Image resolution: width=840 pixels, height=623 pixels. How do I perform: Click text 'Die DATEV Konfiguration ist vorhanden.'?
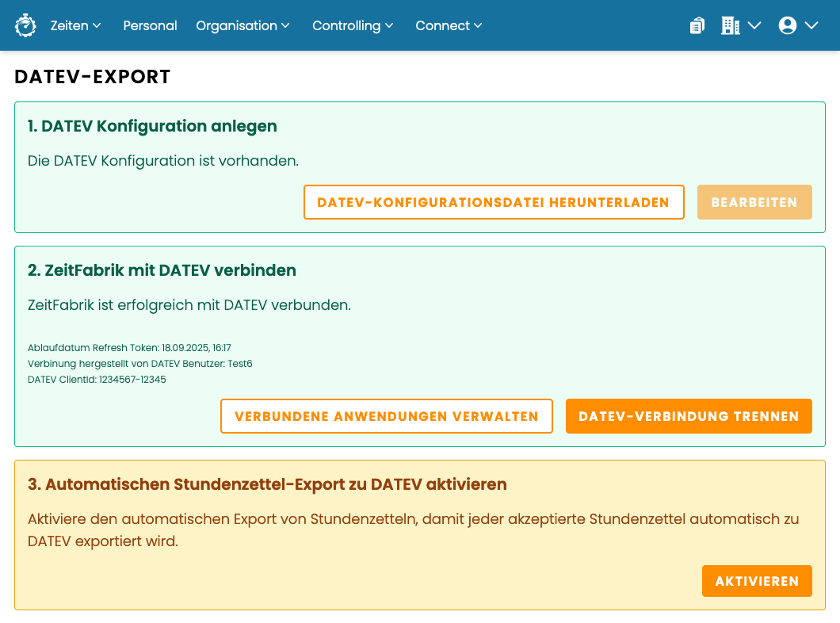click(163, 161)
